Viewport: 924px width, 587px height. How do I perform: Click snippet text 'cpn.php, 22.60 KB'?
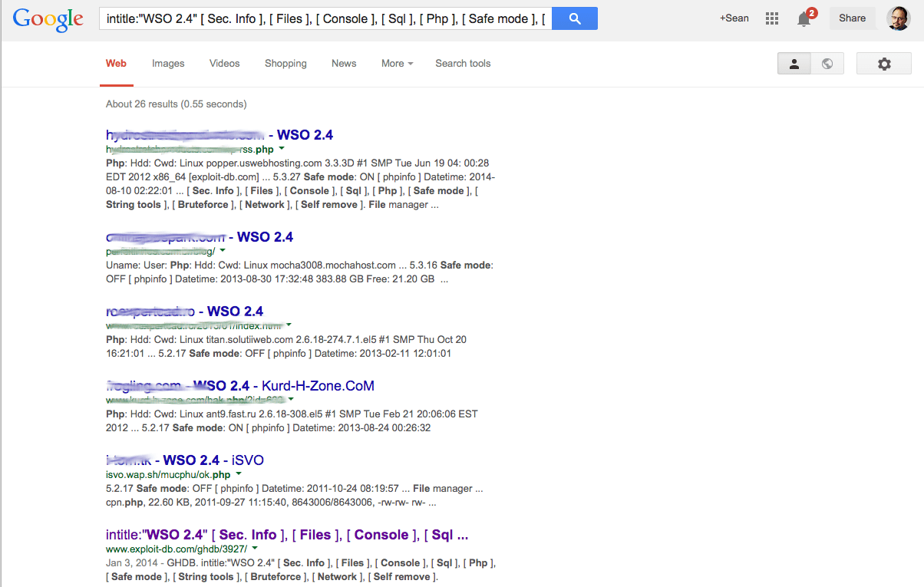coord(150,503)
